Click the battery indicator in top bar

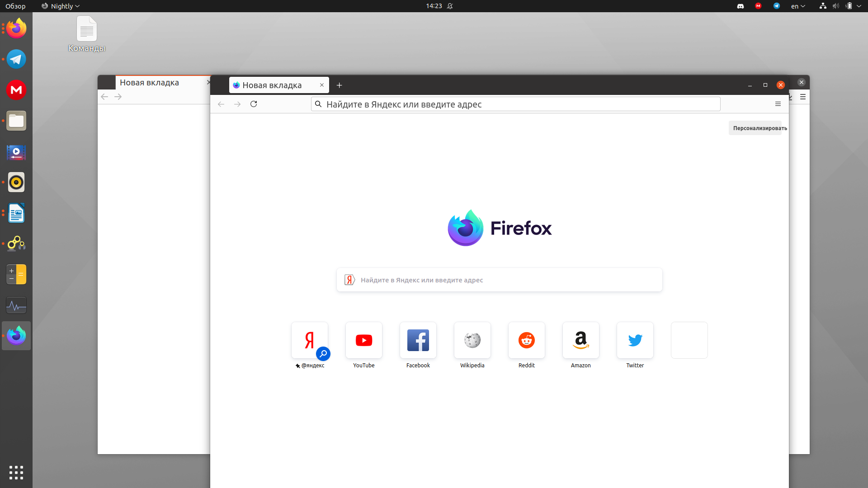tap(849, 6)
